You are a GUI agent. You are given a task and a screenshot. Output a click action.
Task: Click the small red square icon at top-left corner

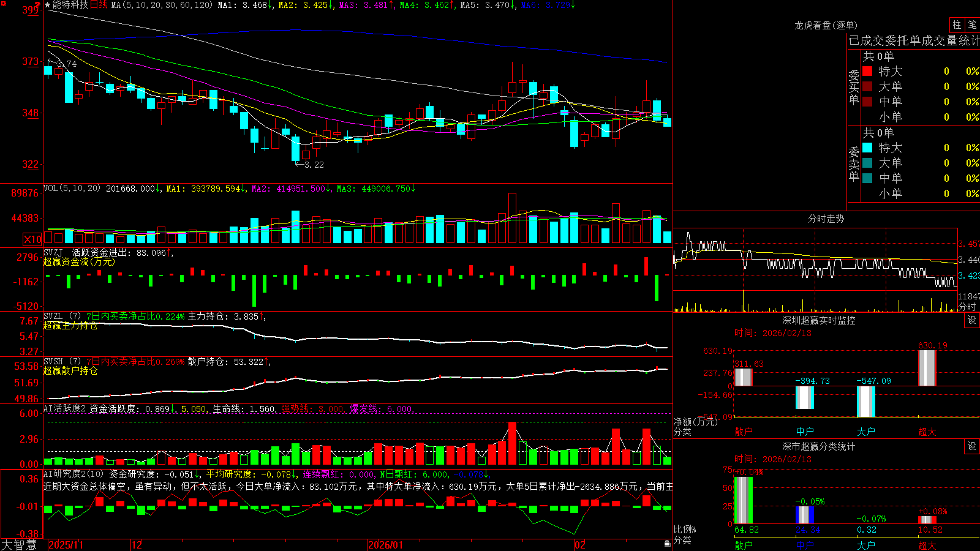(3, 3)
